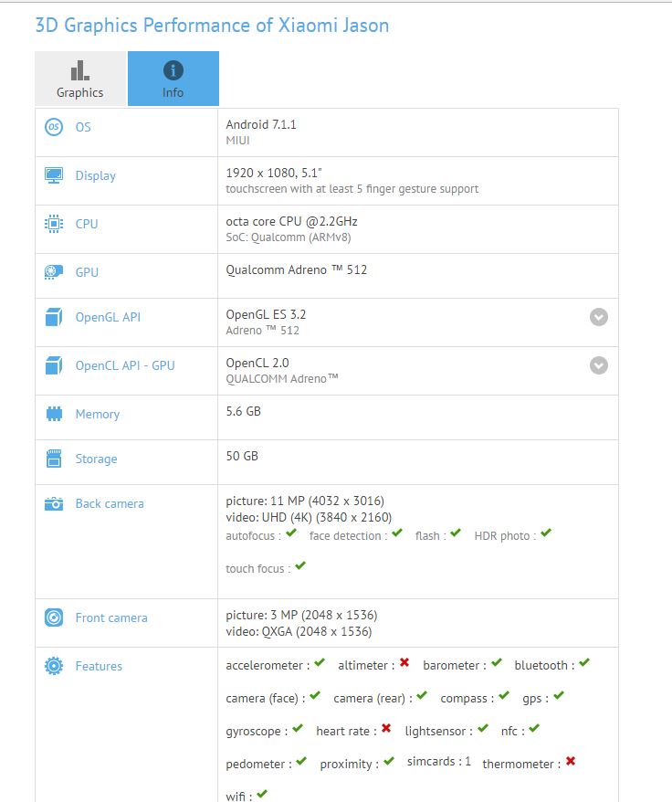Click the Memory label
Viewport: 672px width, 802px height.
point(98,415)
